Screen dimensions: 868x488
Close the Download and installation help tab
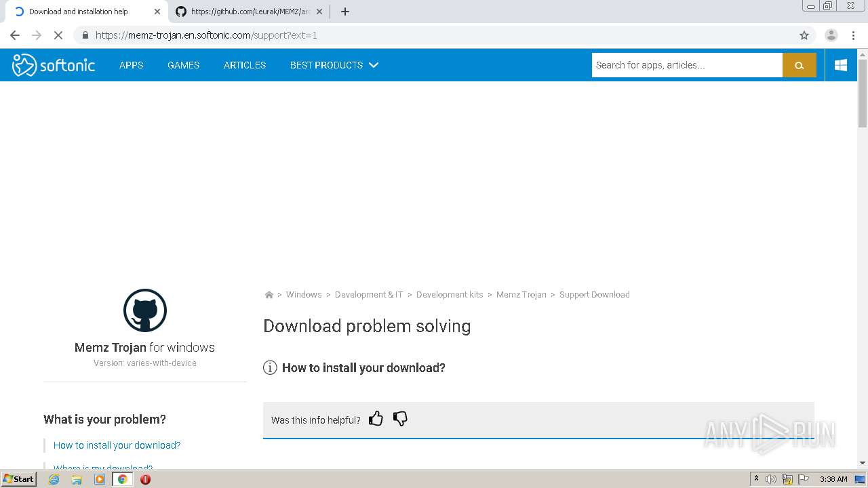click(157, 12)
